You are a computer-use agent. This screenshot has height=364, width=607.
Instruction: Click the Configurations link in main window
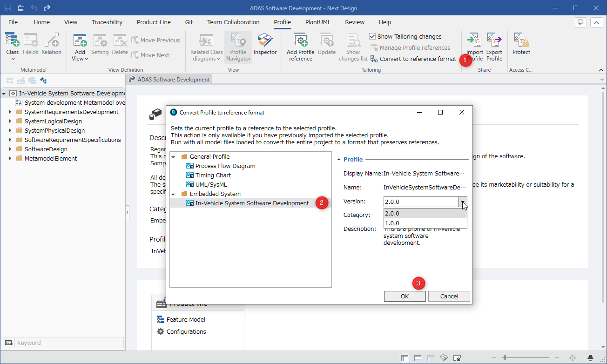[x=186, y=331]
